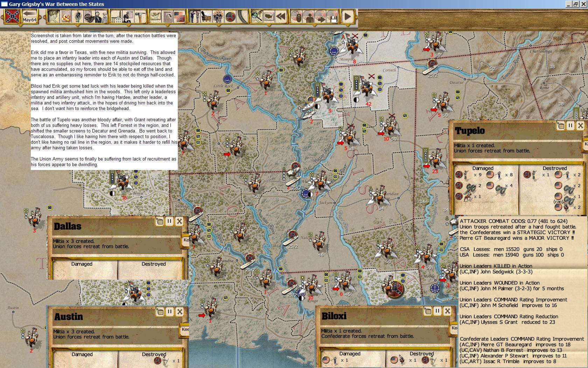588x368 pixels.
Task: Open the seated writer orders icon
Action: tap(128, 16)
